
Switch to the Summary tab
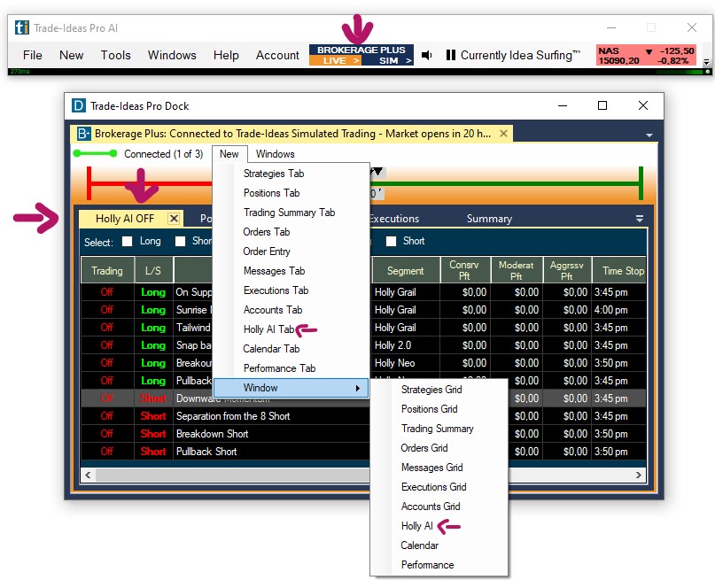[x=489, y=219]
